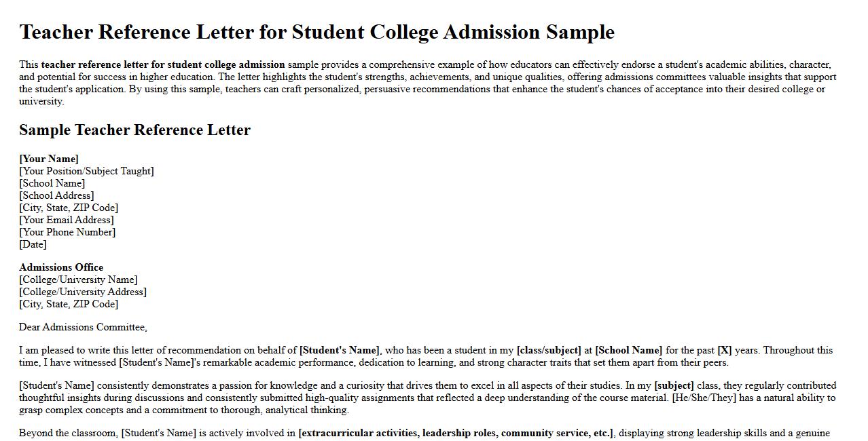Screen dimensions: 868x441
Task: Click the '[College/University Address]' line
Action: [83, 292]
